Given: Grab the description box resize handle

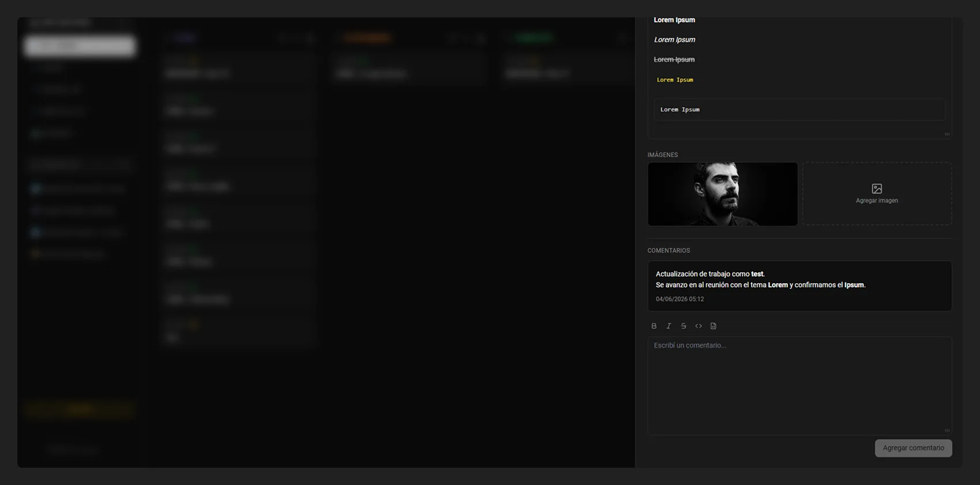Looking at the screenshot, I should (947, 134).
